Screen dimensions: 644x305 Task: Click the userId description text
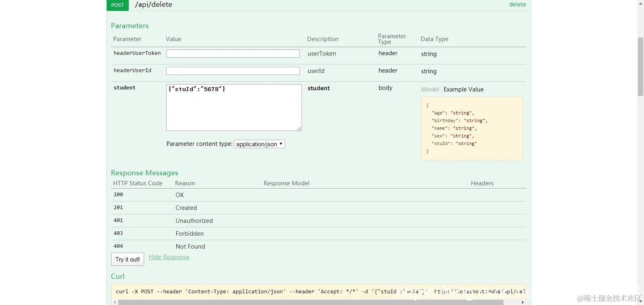[316, 71]
